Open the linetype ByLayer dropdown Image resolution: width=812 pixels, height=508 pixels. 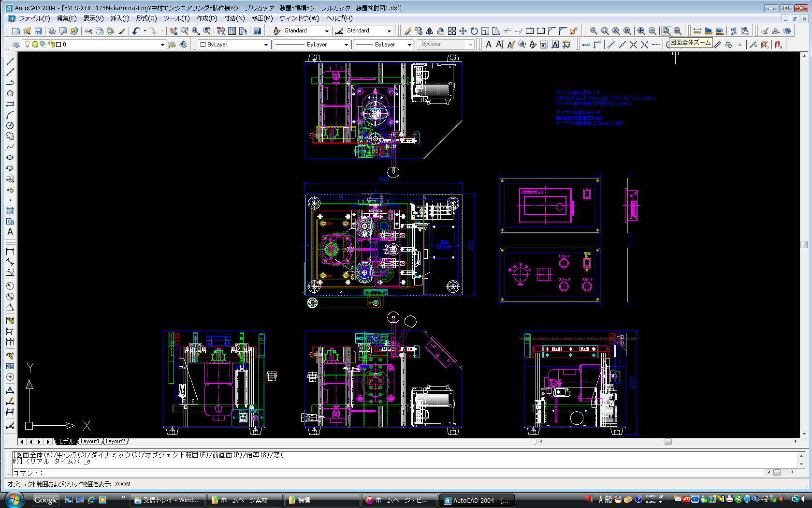click(x=346, y=45)
